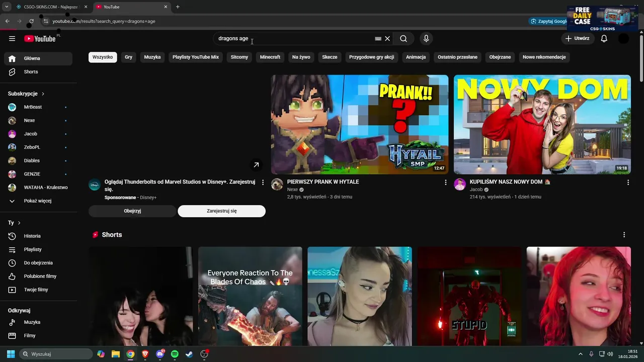
Task: Open the account avatar menu
Action: pos(623,39)
